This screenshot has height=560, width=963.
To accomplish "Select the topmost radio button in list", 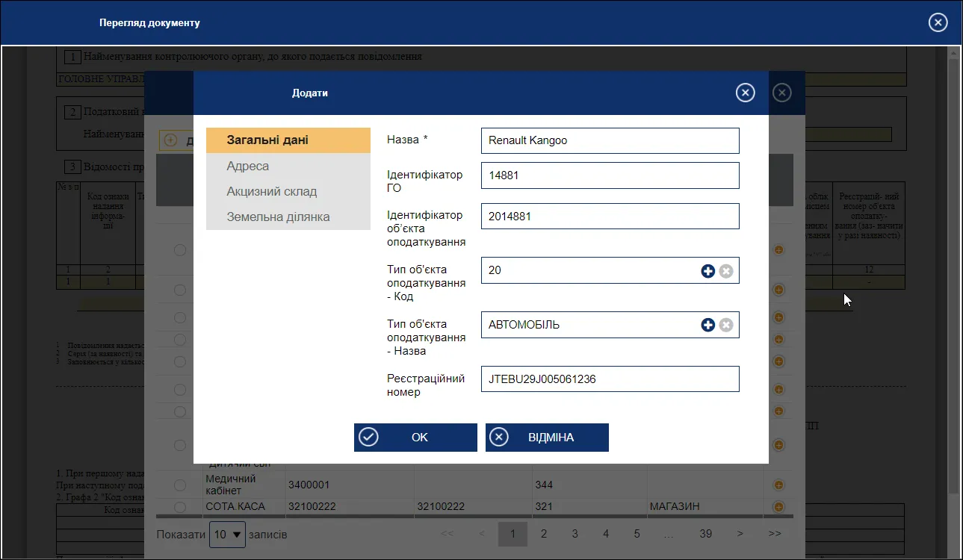I will coord(180,250).
